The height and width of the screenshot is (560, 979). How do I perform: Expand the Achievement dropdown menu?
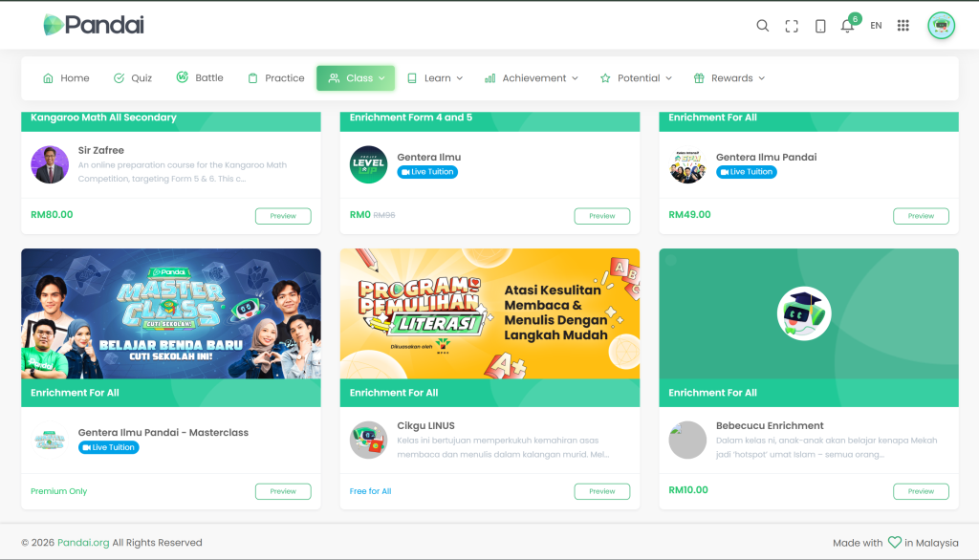click(x=531, y=78)
